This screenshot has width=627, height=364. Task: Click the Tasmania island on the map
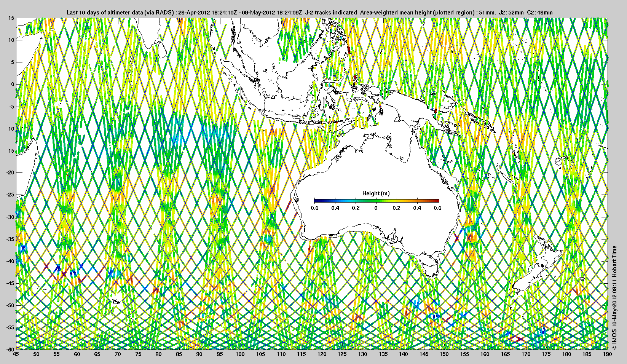point(431,269)
